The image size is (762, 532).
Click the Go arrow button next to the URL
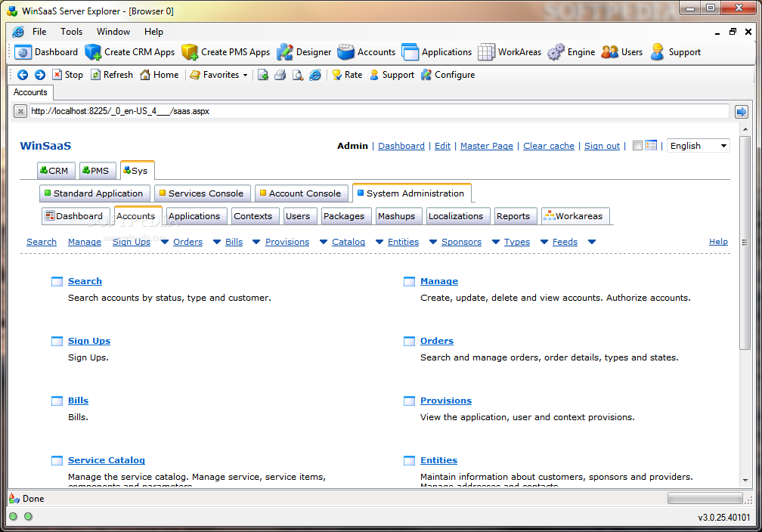741,112
